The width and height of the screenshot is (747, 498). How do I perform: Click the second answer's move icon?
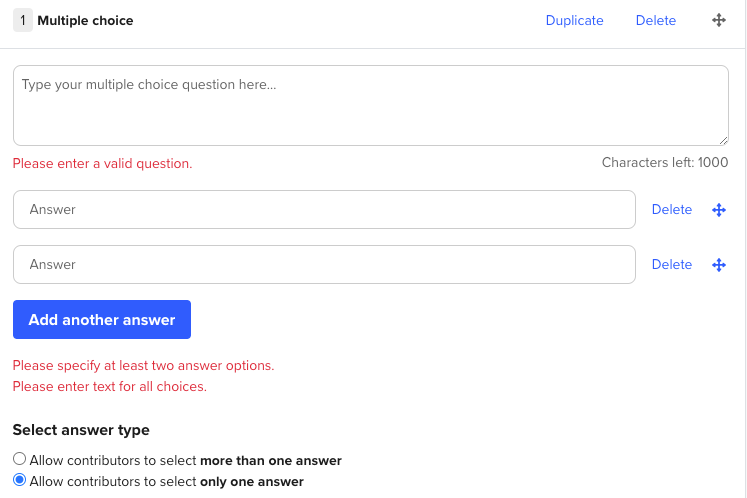pos(719,265)
